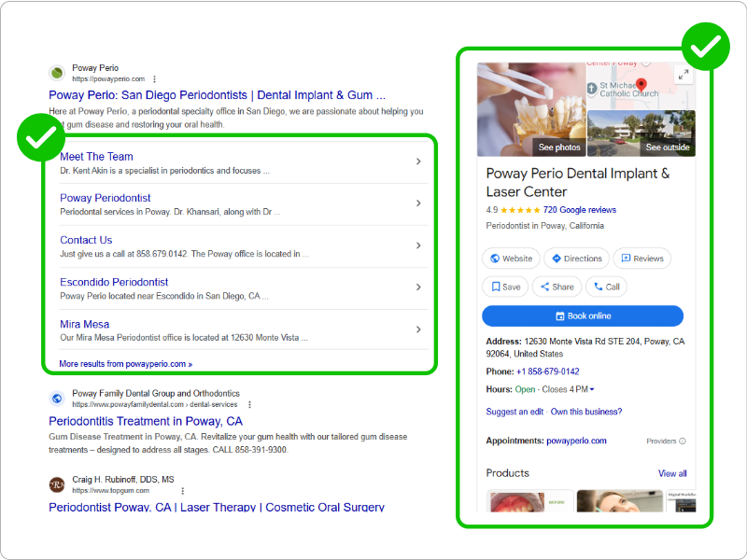Screen dimensions: 747x560
Task: Open Periodontitis Treatment in Poway, CA result
Action: coord(146,422)
